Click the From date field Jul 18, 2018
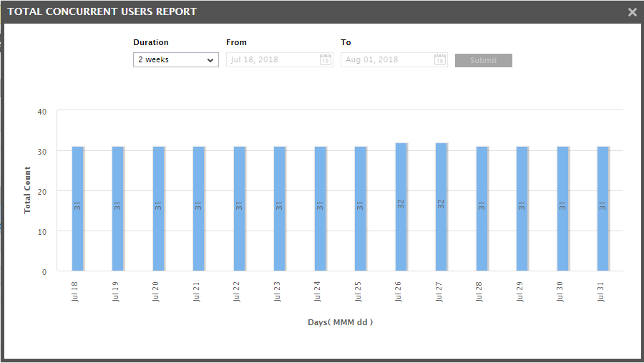Image resolution: width=644 pixels, height=363 pixels. tap(279, 59)
